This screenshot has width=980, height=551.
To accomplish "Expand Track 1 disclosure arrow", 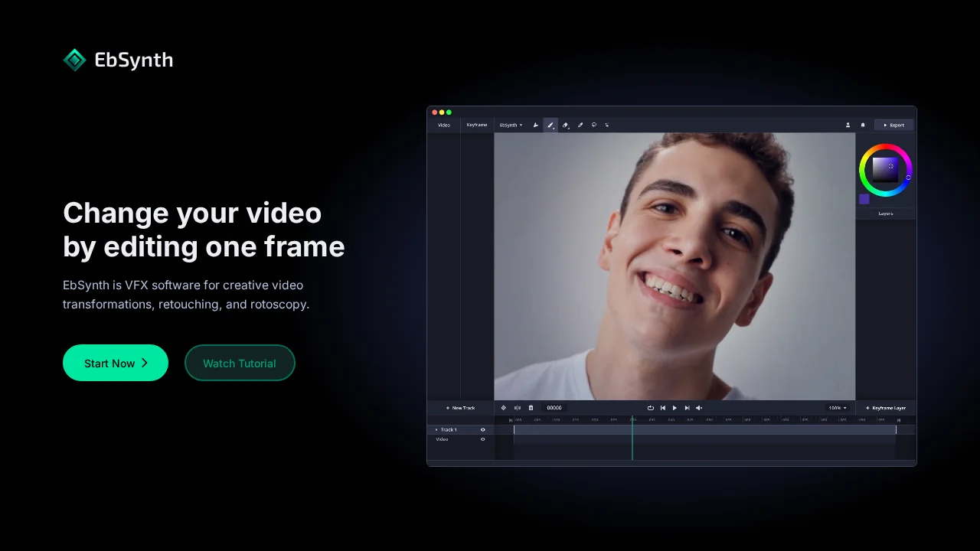I will point(436,430).
